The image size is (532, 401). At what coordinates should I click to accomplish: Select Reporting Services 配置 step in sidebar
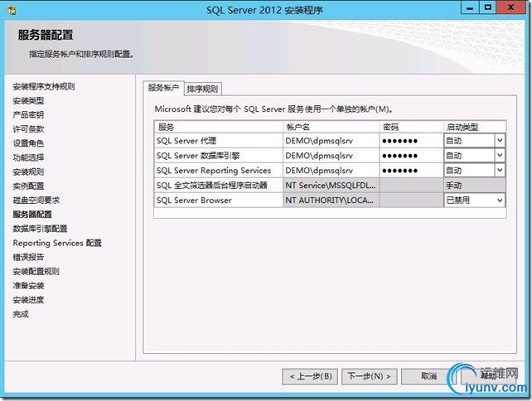pyautogui.click(x=57, y=244)
